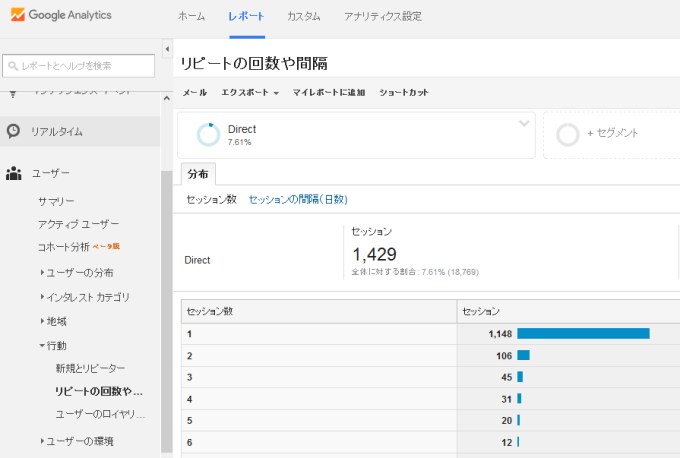Open the アナリティクス設定 tab
The width and height of the screenshot is (680, 458).
[382, 18]
